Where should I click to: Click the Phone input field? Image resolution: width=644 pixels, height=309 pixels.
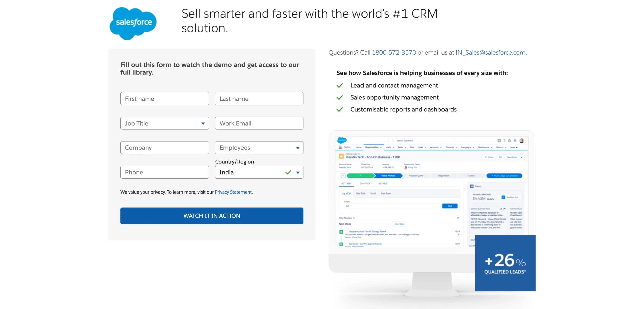click(x=165, y=172)
